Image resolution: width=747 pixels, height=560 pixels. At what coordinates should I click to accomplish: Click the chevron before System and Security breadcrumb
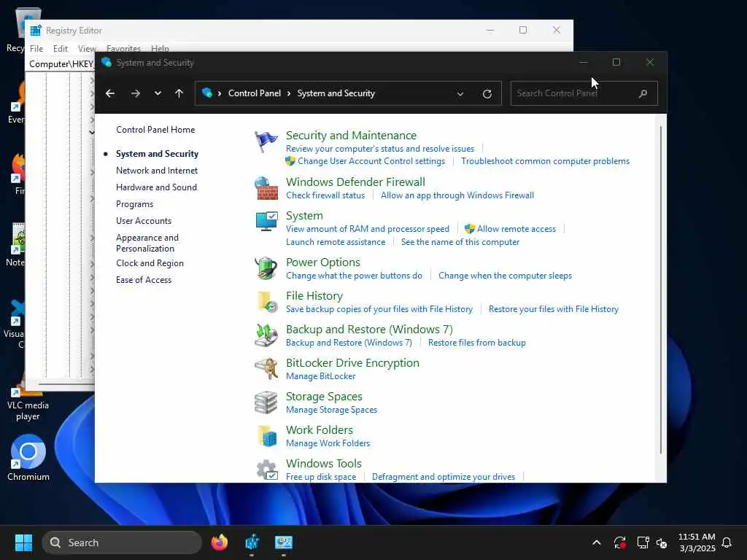coord(289,93)
